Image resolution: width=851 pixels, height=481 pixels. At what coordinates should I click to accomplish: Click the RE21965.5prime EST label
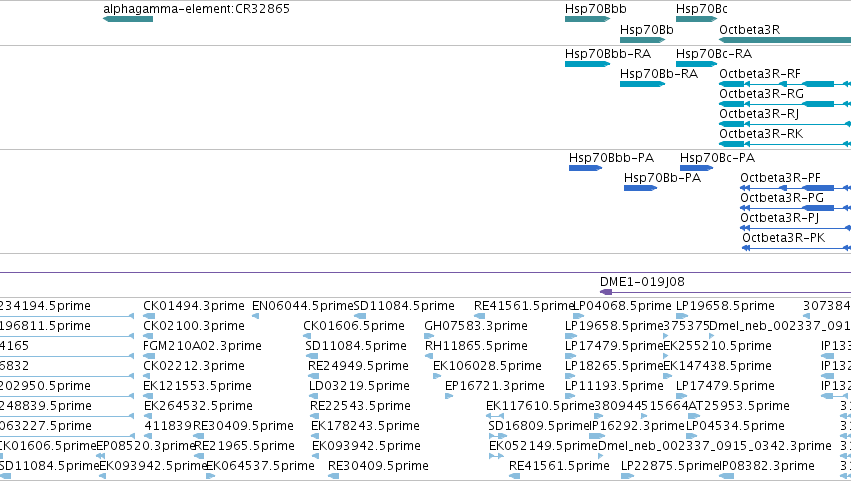pos(244,446)
